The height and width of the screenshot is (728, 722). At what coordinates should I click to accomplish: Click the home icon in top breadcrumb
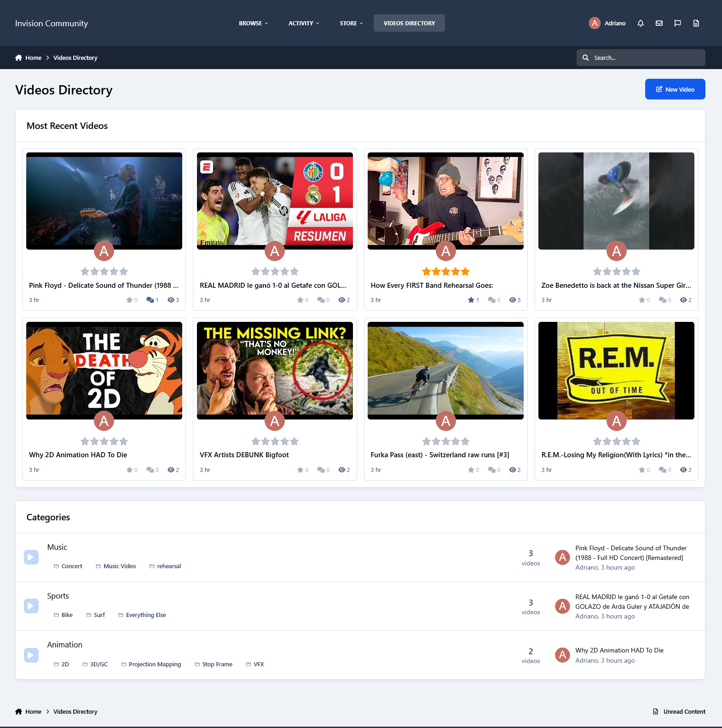pyautogui.click(x=18, y=58)
